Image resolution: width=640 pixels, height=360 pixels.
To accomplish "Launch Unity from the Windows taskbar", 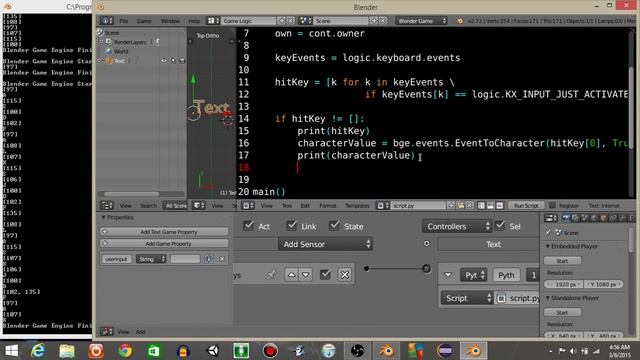I will pos(213,351).
